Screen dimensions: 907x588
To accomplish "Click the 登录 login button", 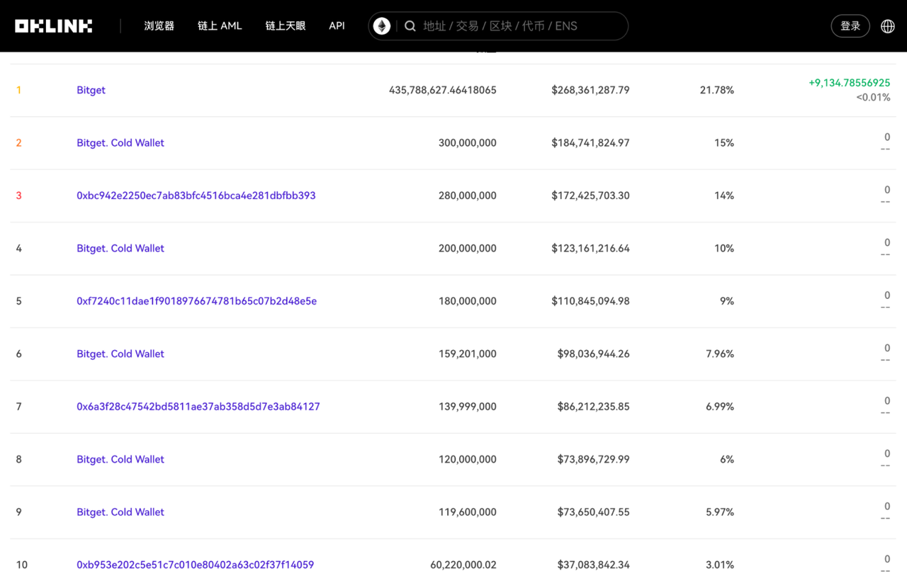I will [x=850, y=26].
